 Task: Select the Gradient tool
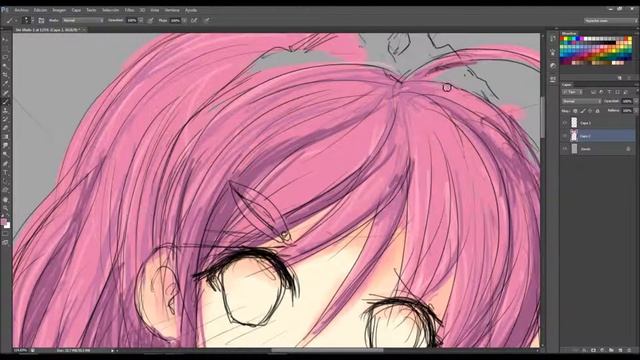pos(5,137)
